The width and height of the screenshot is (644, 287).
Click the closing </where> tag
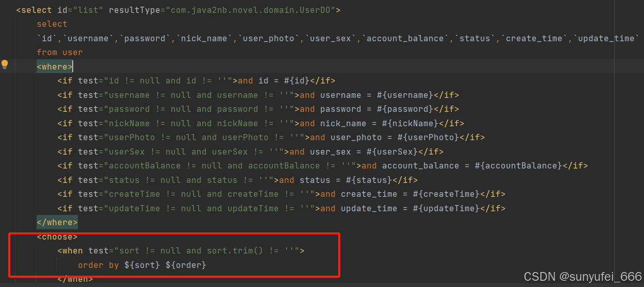click(57, 223)
